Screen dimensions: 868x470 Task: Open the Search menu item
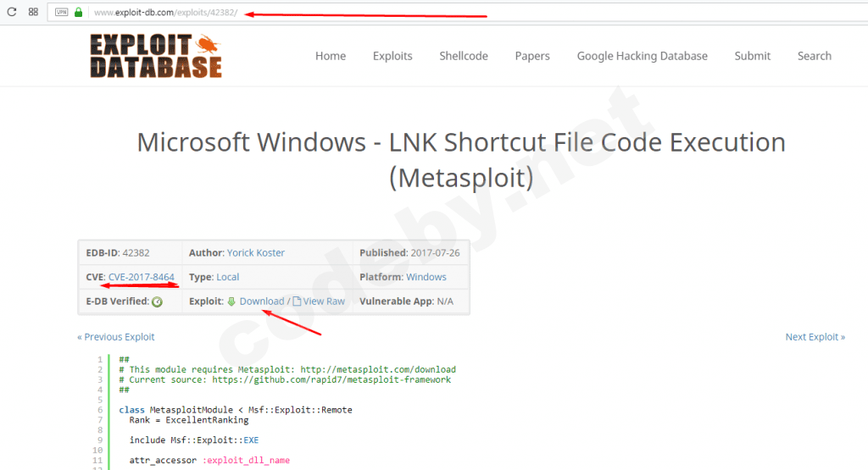pyautogui.click(x=815, y=56)
